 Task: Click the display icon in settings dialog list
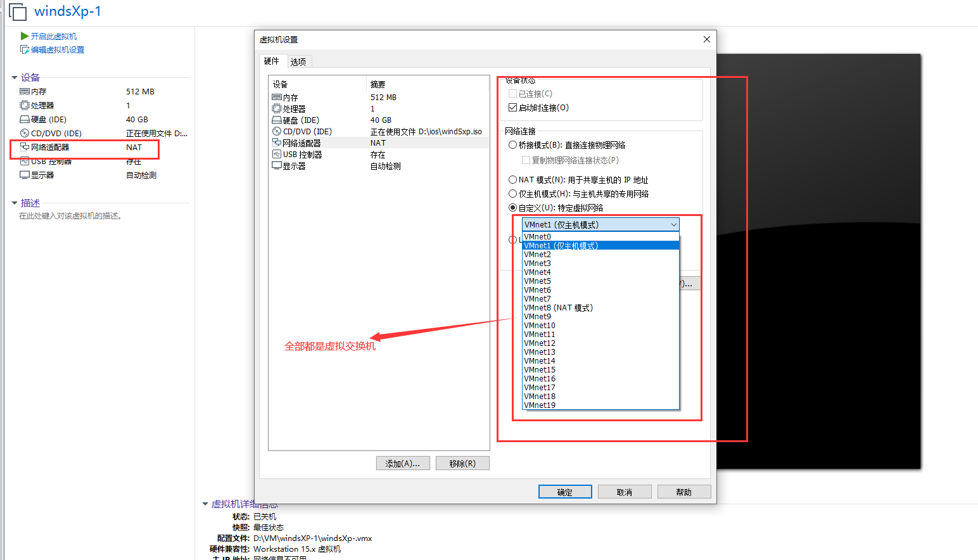[x=277, y=165]
